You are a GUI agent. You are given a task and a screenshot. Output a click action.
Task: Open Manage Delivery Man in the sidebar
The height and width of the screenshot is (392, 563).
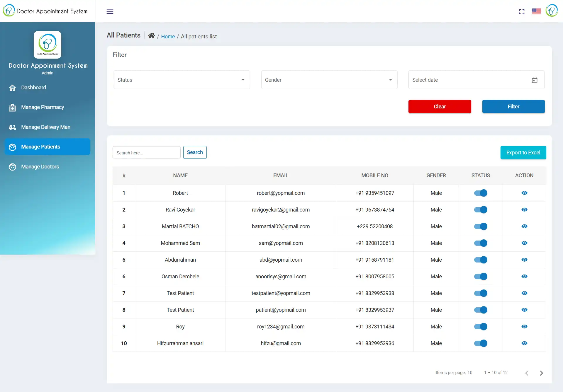pyautogui.click(x=48, y=127)
